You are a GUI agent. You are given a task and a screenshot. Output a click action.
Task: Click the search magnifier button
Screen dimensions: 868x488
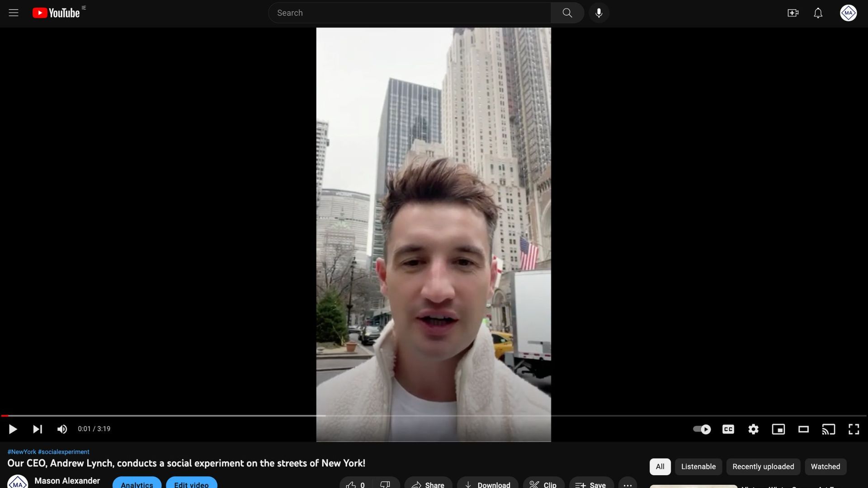click(567, 13)
